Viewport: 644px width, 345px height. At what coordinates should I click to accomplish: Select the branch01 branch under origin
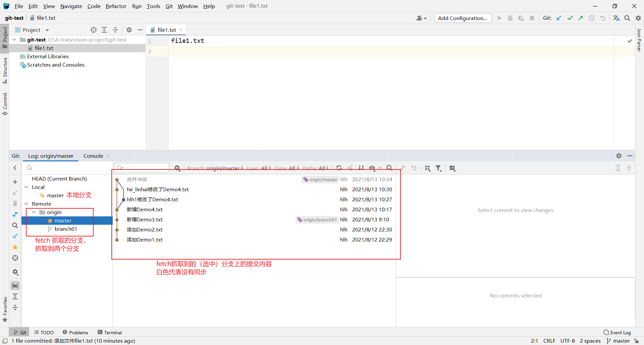65,229
